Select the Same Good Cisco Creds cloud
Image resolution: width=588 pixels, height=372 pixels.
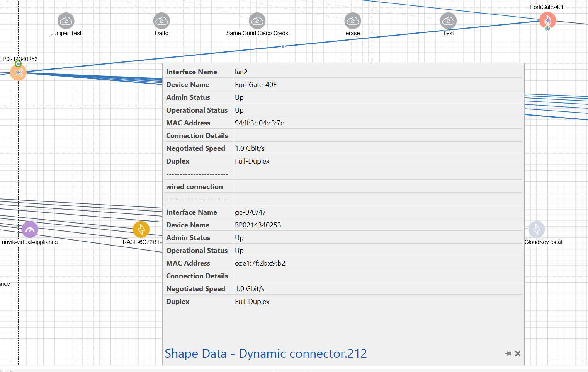257,21
